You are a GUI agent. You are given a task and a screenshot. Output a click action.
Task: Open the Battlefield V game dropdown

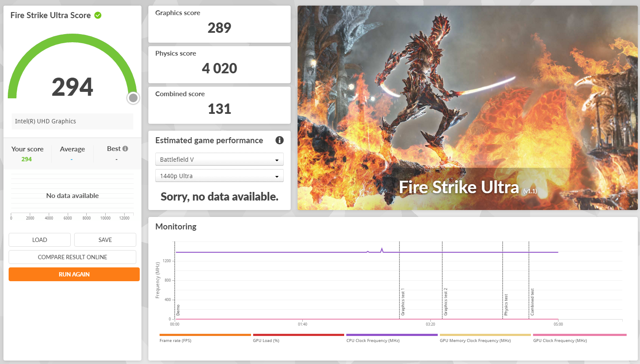220,159
